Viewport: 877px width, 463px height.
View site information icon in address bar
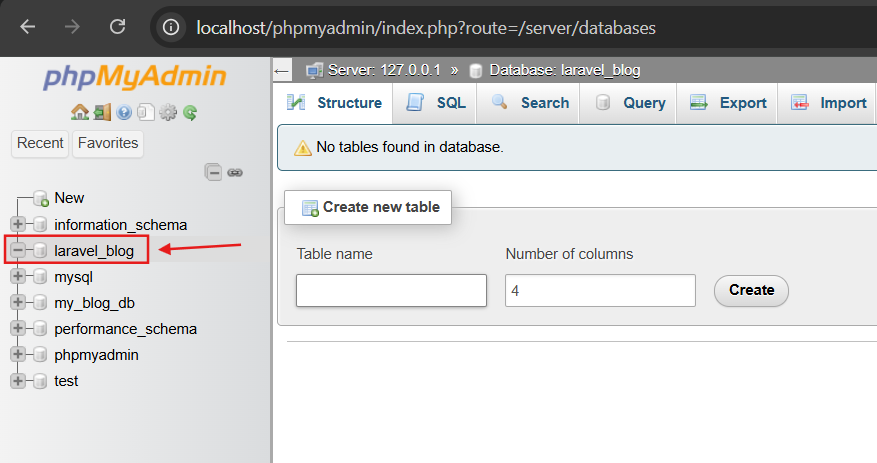click(171, 27)
